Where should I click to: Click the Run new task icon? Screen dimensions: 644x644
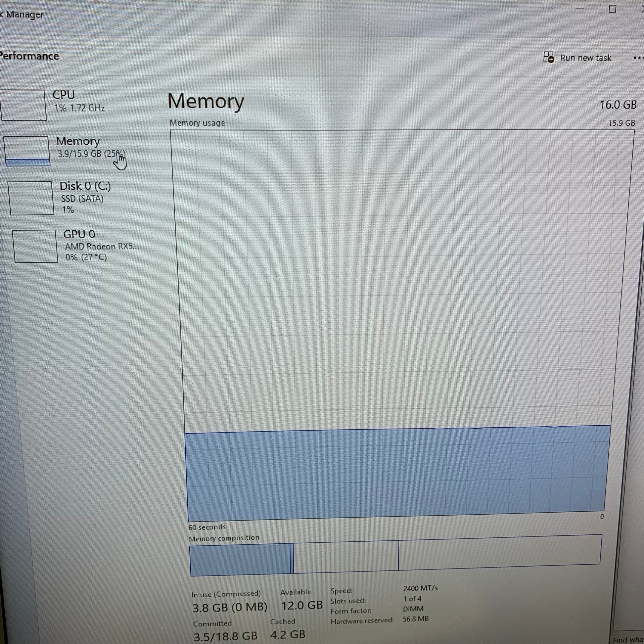548,57
